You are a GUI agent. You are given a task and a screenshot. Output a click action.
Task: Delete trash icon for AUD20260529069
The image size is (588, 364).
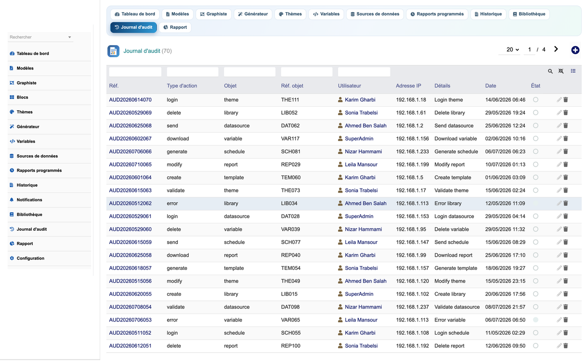(x=565, y=113)
